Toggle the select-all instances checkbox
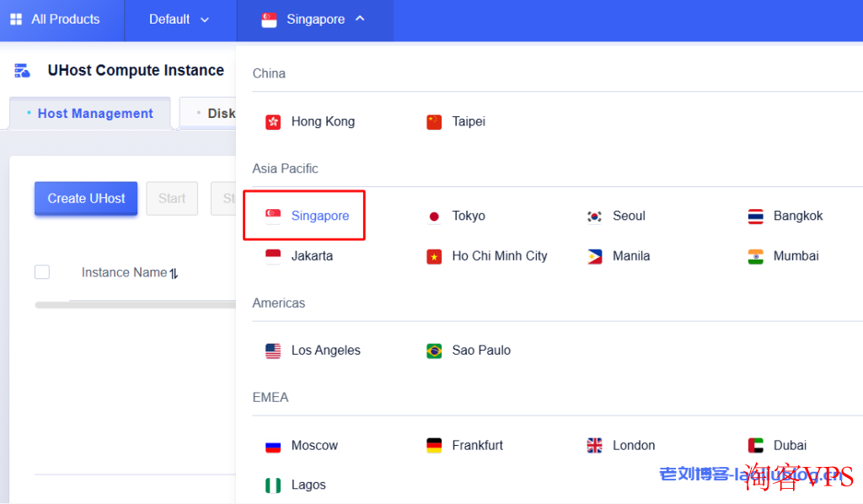863x504 pixels. point(42,272)
